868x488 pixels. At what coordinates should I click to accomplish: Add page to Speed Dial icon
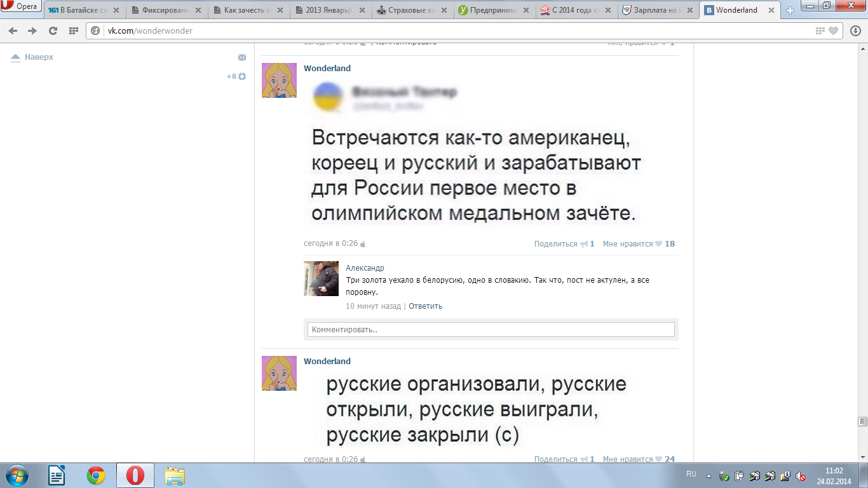point(821,30)
